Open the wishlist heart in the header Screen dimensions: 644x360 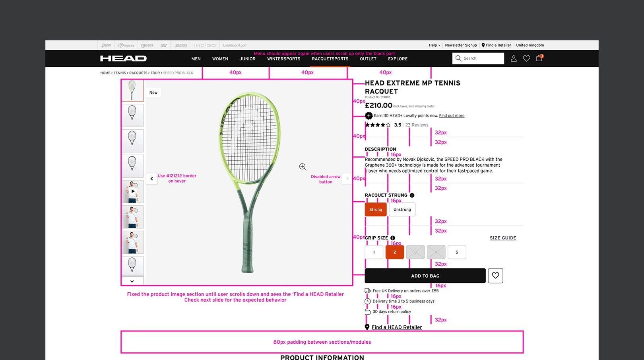[x=526, y=58]
